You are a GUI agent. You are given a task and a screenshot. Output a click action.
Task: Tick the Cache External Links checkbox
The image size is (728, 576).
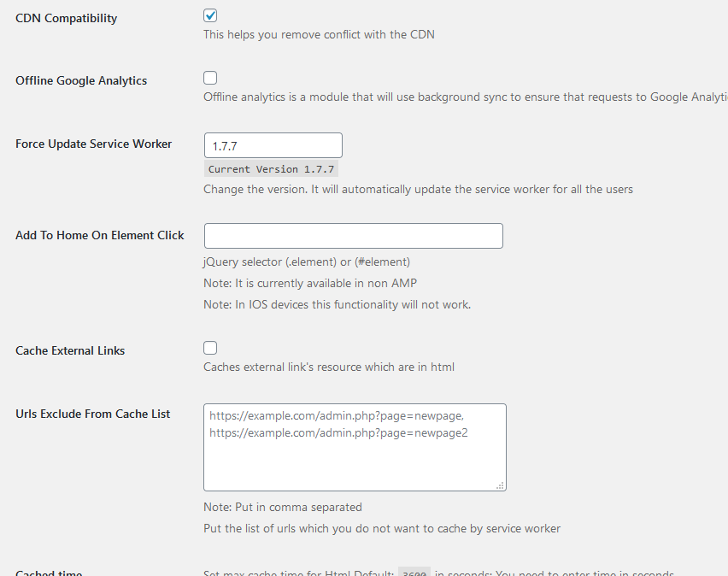210,348
